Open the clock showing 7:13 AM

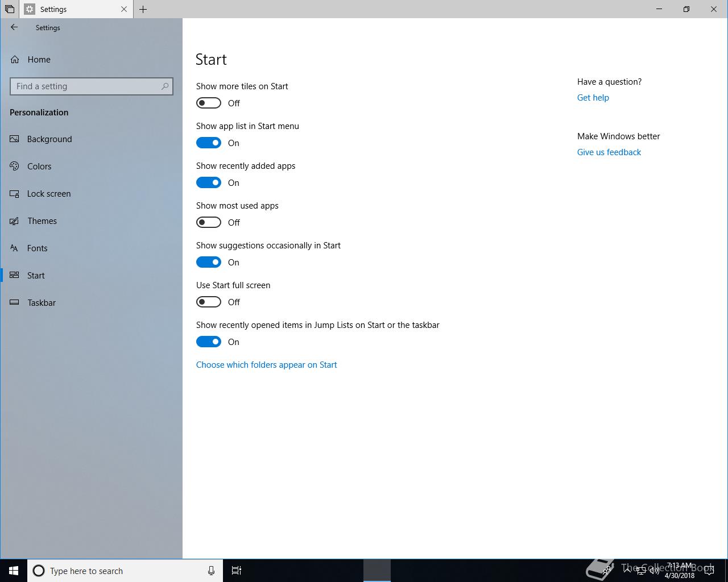pyautogui.click(x=680, y=571)
